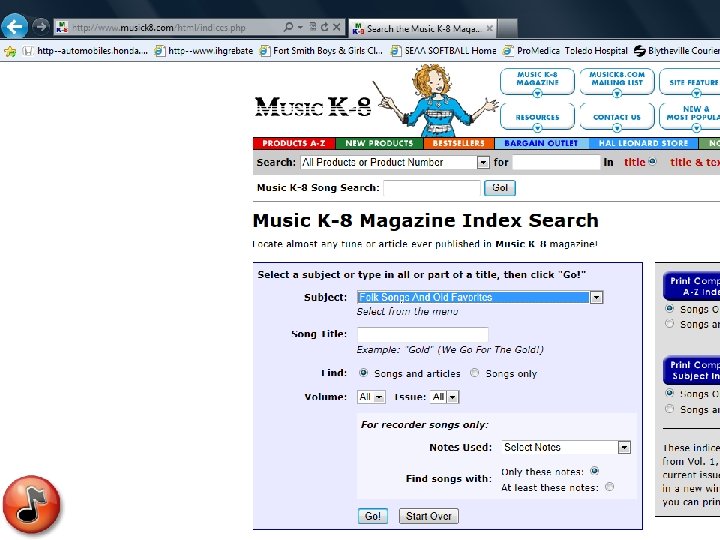Click Print Complete Subject Index button
Viewport: 720px width, 540px height.
point(692,370)
